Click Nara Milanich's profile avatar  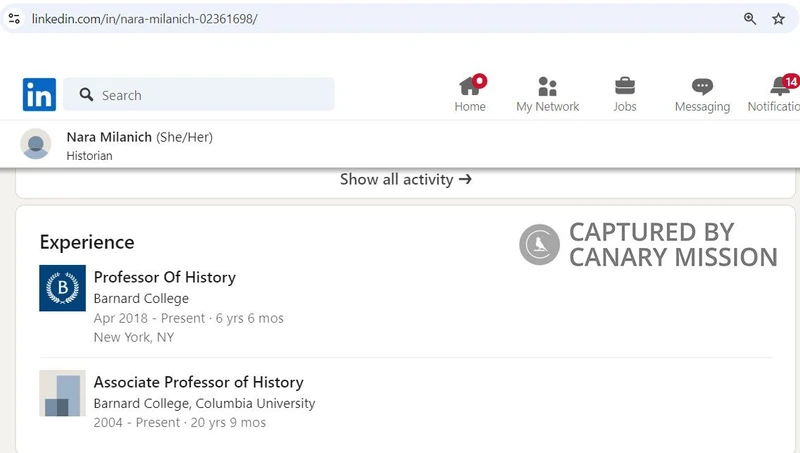tap(36, 145)
